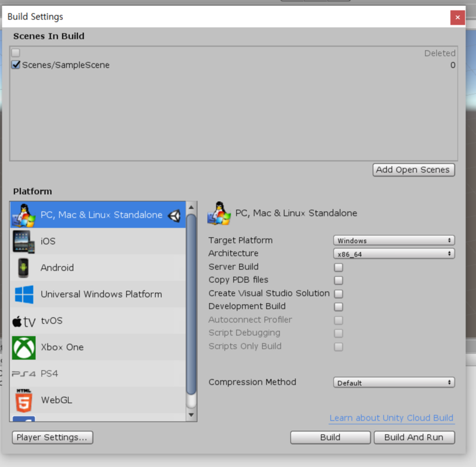
Task: Close the Build Settings window
Action: [458, 18]
